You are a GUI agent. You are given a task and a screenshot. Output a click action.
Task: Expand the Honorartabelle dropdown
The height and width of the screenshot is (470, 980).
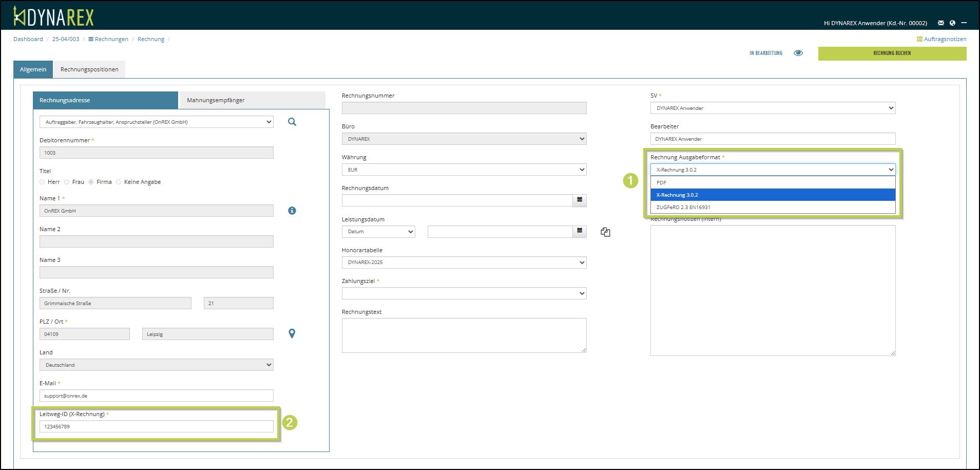point(464,262)
